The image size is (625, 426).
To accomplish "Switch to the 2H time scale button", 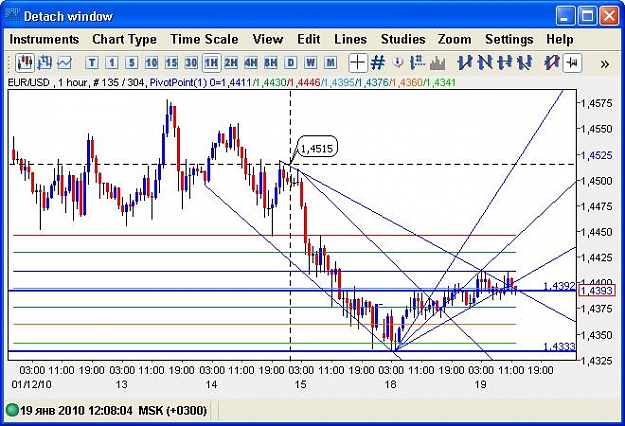I will 231,63.
